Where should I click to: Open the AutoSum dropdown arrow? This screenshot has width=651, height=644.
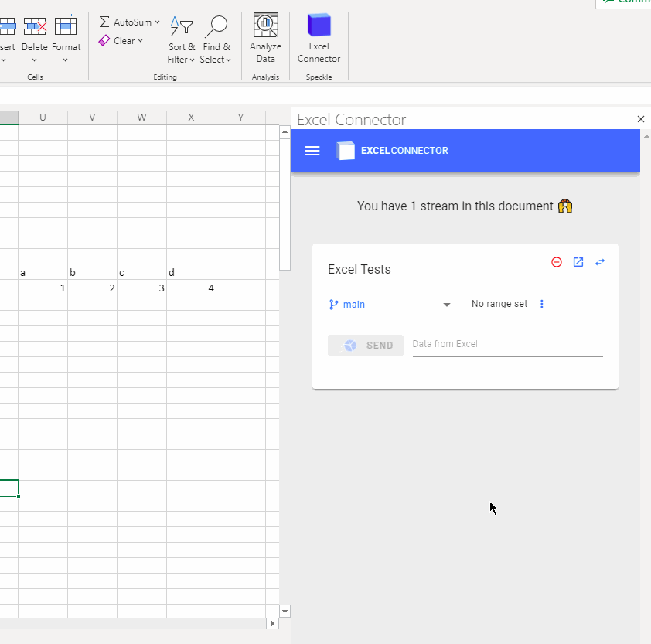point(158,22)
